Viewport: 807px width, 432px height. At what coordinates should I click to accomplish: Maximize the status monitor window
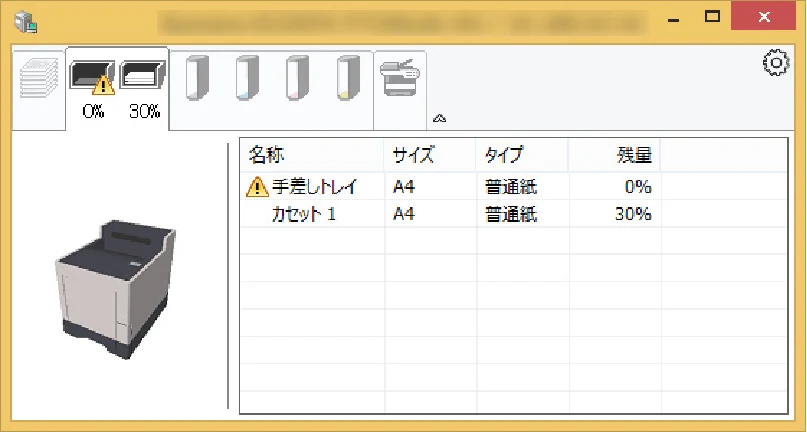tap(712, 17)
